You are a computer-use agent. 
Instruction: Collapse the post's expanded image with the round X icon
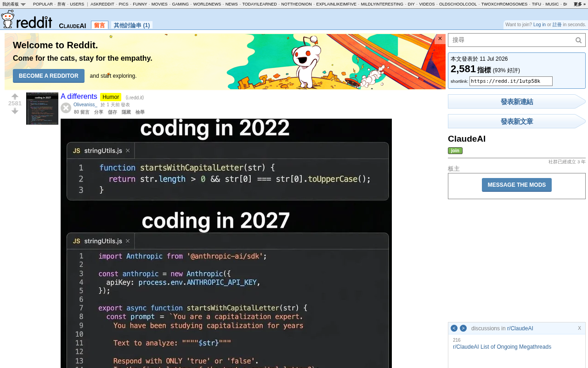(x=66, y=108)
